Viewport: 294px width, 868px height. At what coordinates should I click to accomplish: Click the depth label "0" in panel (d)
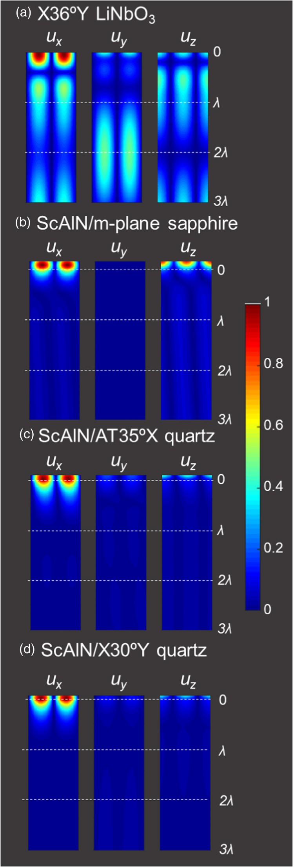click(x=223, y=699)
